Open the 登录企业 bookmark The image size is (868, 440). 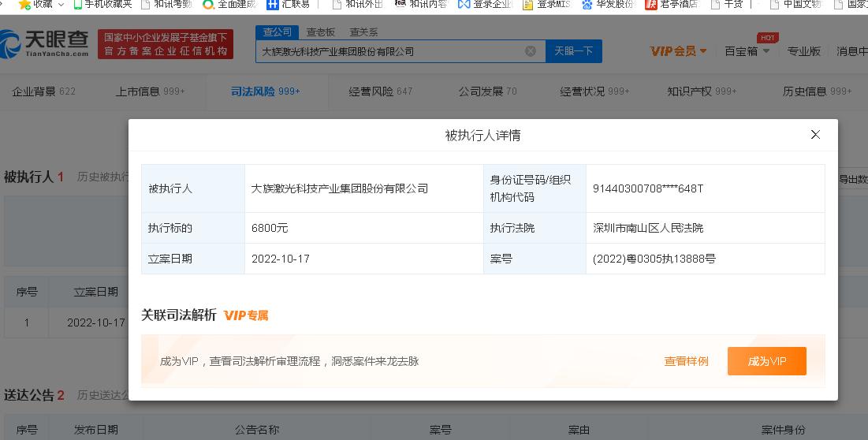click(x=486, y=5)
